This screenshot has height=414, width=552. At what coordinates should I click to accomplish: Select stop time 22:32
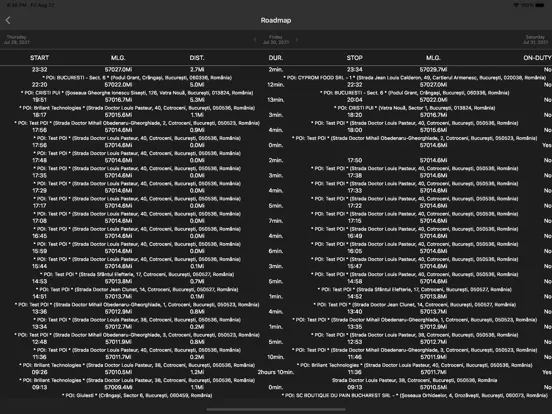pos(355,85)
